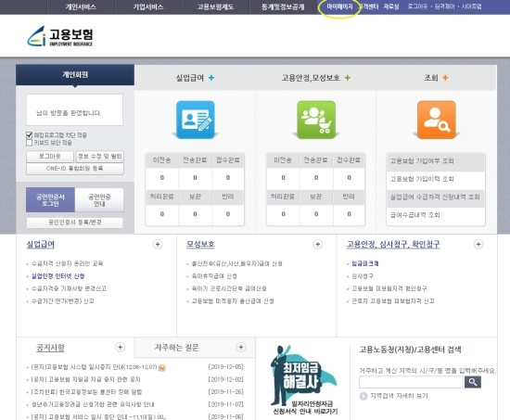The height and width of the screenshot is (420, 510).
Task: Open the green 모성보호 family stroller icon
Action: [316, 120]
